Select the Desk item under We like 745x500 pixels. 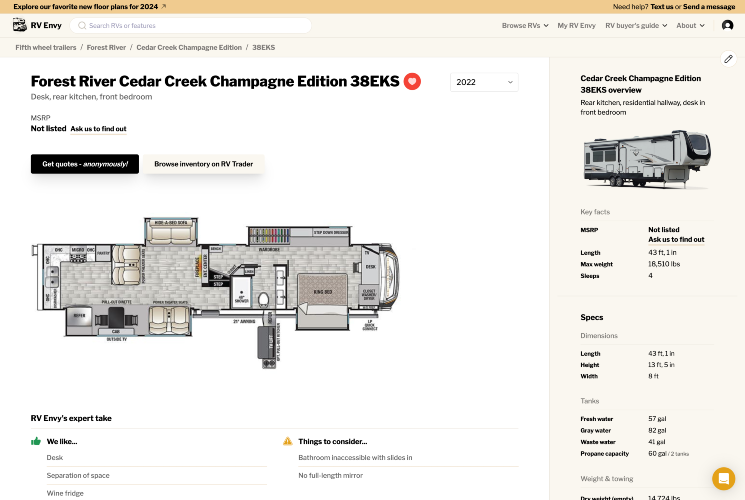pos(55,458)
